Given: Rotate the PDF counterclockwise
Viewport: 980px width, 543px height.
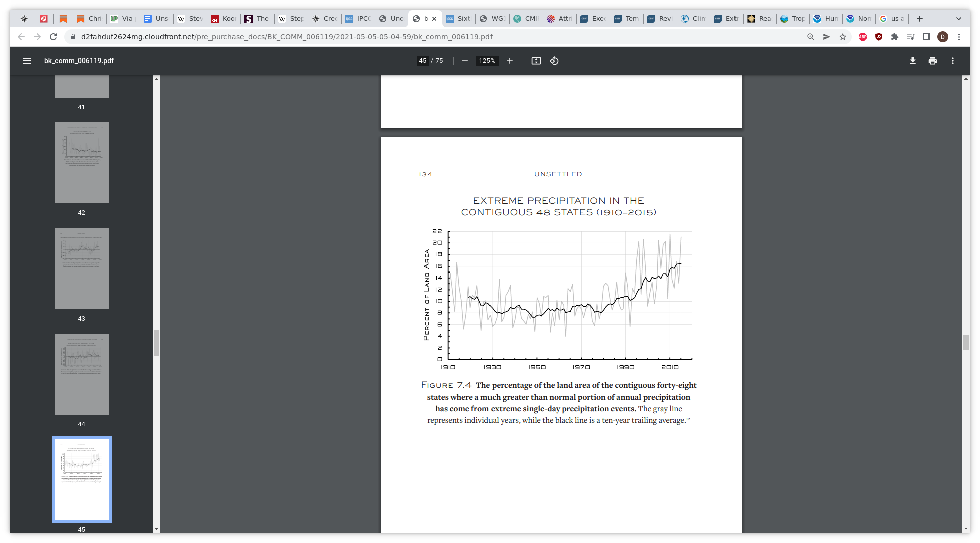Looking at the screenshot, I should (x=554, y=61).
